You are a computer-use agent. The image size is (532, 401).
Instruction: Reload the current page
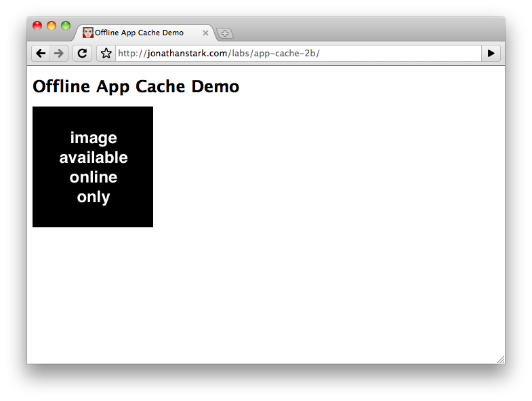(x=82, y=54)
